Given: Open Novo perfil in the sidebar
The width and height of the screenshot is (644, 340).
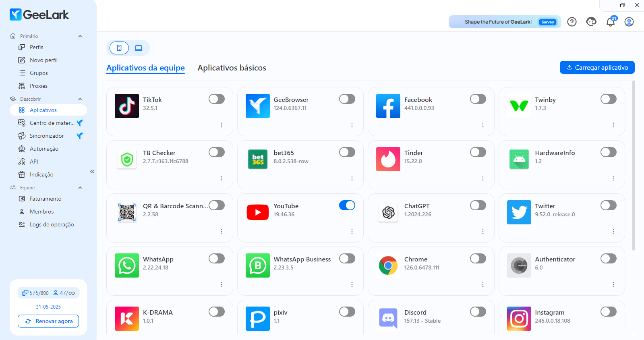Looking at the screenshot, I should [x=48, y=60].
